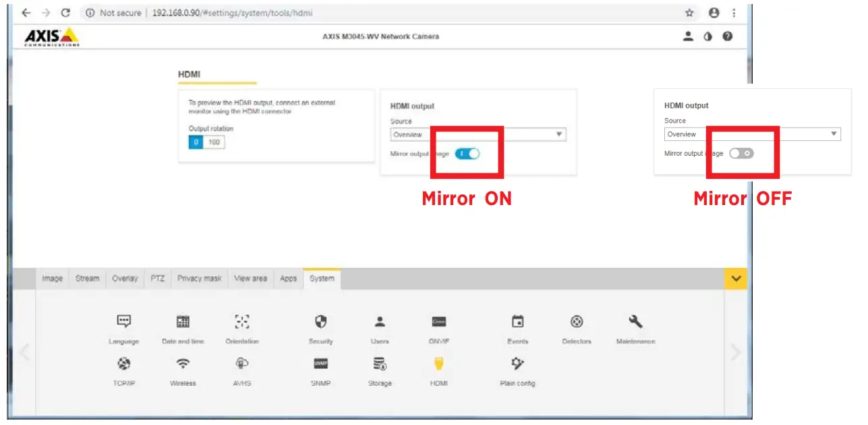Switch to the View area tab
This screenshot has width=868, height=425.
point(250,278)
